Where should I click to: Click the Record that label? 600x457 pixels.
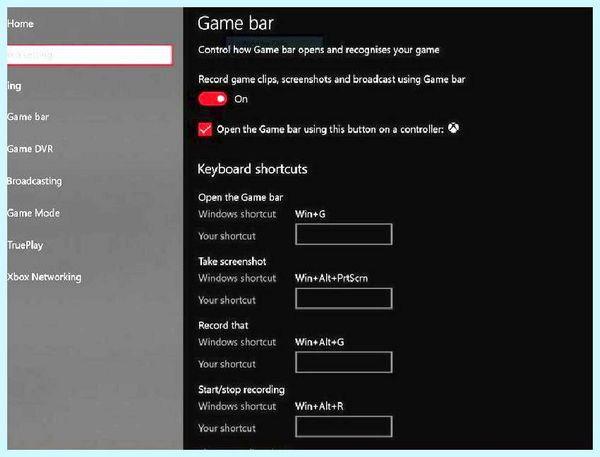(x=223, y=325)
